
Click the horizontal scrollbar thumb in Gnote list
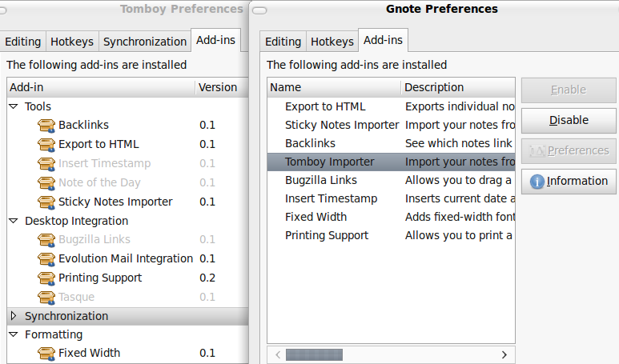tap(314, 354)
